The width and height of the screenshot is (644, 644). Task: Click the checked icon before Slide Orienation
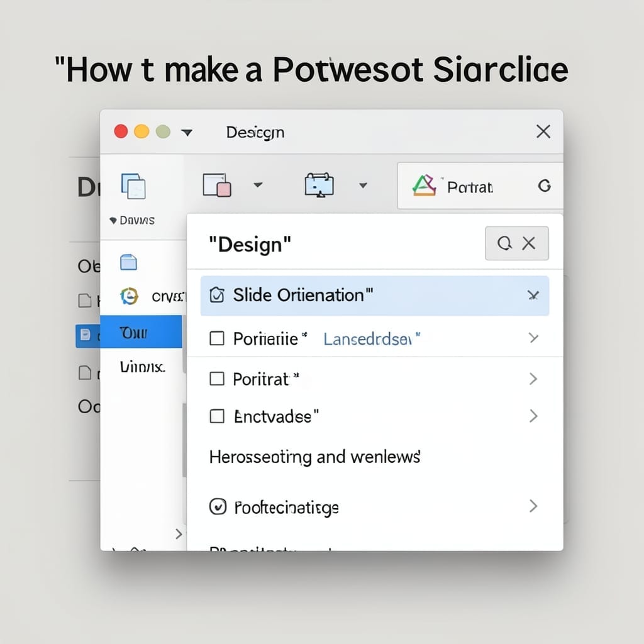pos(217,295)
